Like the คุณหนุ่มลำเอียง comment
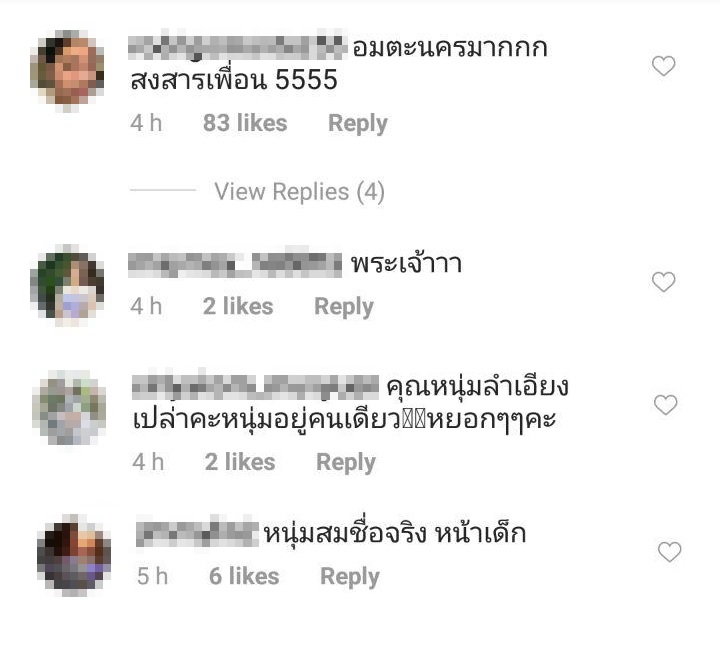This screenshot has width=720, height=652. [665, 405]
